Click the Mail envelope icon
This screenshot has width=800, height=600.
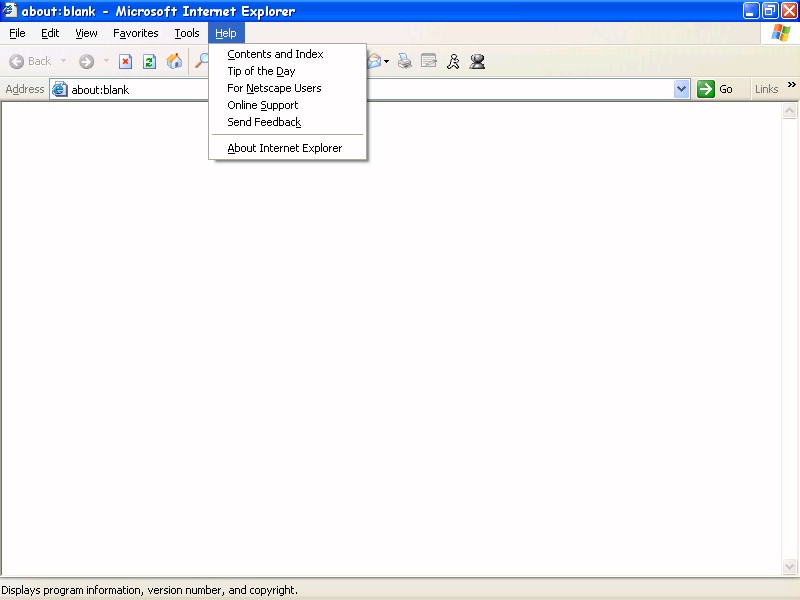[x=374, y=61]
